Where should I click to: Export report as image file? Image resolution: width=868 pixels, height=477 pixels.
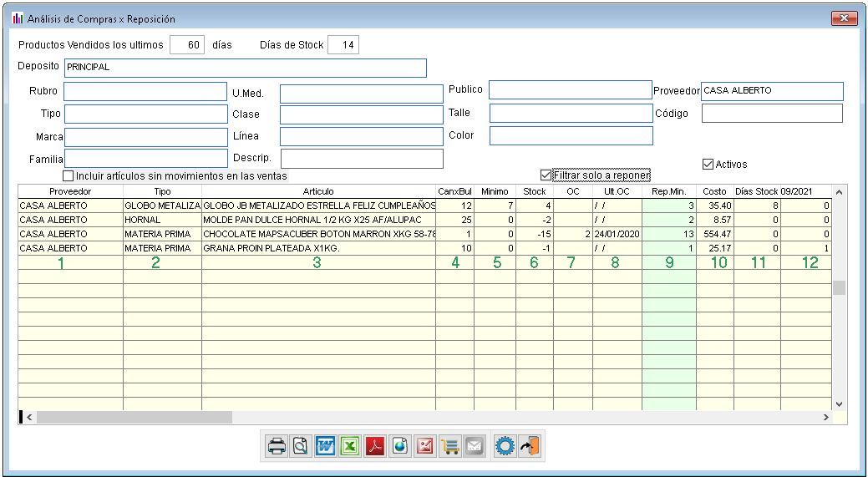[426, 446]
